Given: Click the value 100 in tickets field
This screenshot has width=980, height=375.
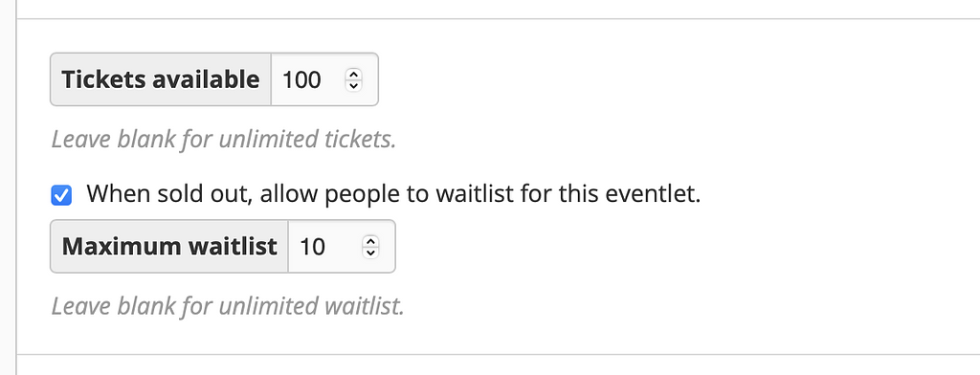Looking at the screenshot, I should 301,80.
